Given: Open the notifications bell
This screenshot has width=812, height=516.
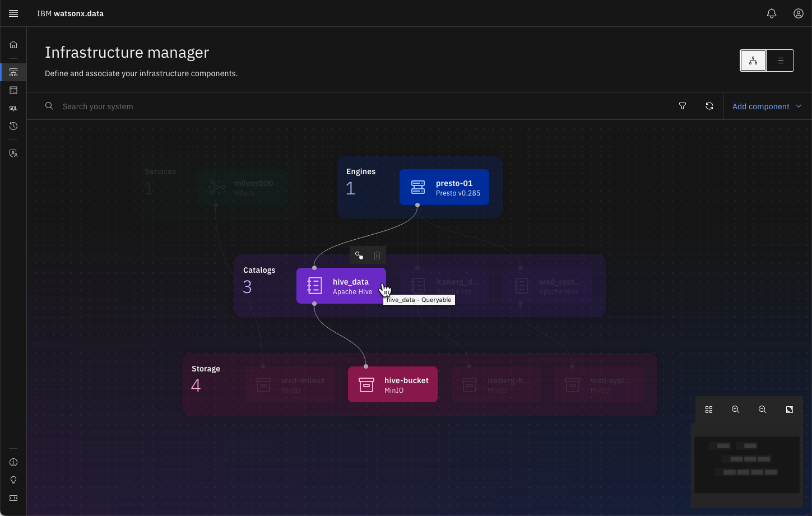Looking at the screenshot, I should click(x=772, y=13).
